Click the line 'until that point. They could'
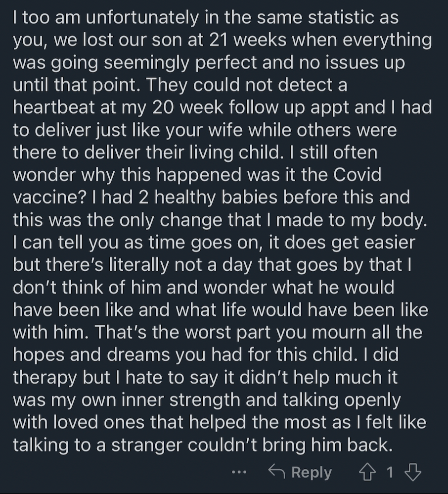Screen dimensions: 448x494 pyautogui.click(x=180, y=85)
